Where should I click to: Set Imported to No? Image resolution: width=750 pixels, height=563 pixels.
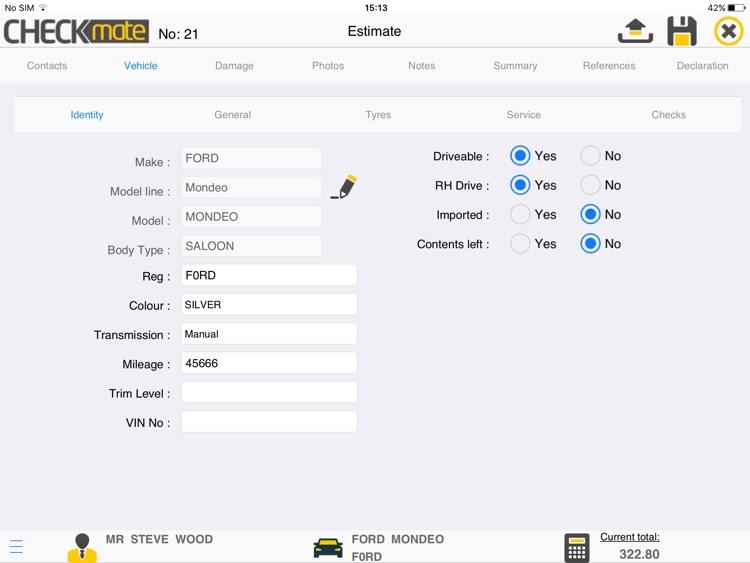pyautogui.click(x=590, y=214)
